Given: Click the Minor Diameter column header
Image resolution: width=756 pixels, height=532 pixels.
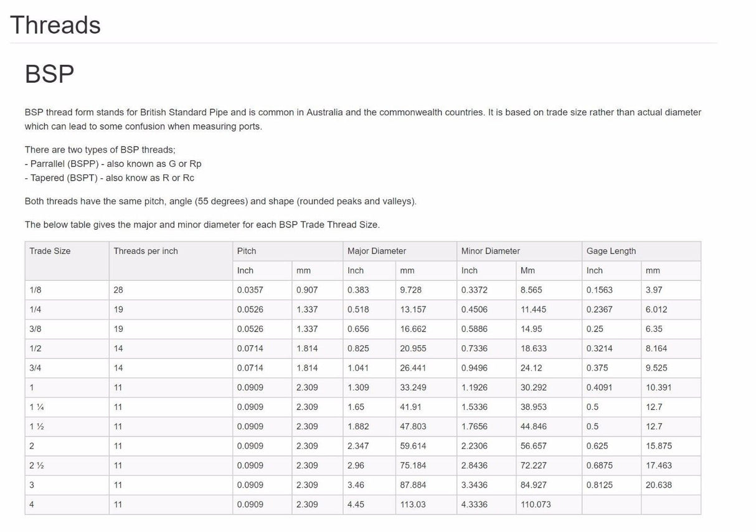Looking at the screenshot, I should click(491, 251).
